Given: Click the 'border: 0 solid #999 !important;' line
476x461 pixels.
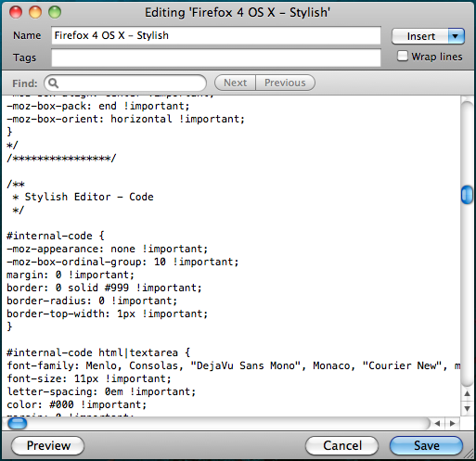Looking at the screenshot, I should (x=104, y=288).
